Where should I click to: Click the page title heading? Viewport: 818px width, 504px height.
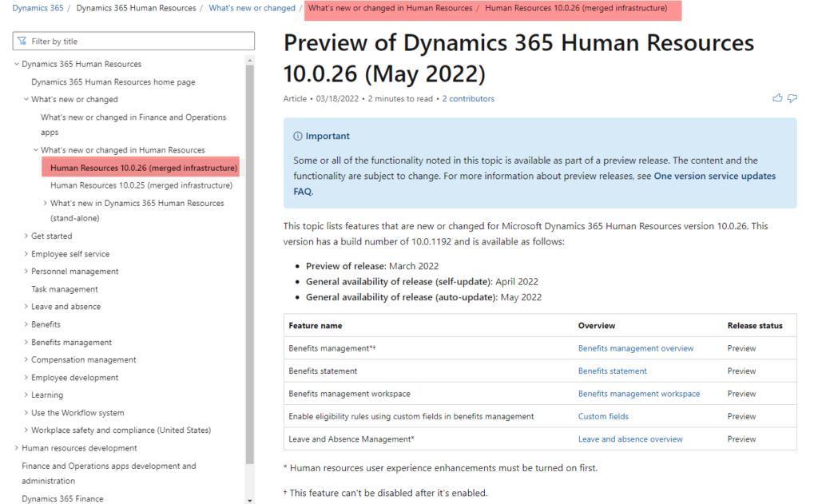pyautogui.click(x=518, y=58)
